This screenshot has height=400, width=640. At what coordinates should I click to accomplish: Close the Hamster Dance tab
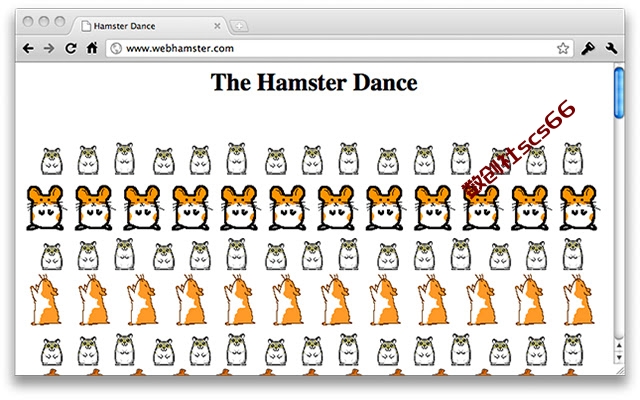pos(217,26)
